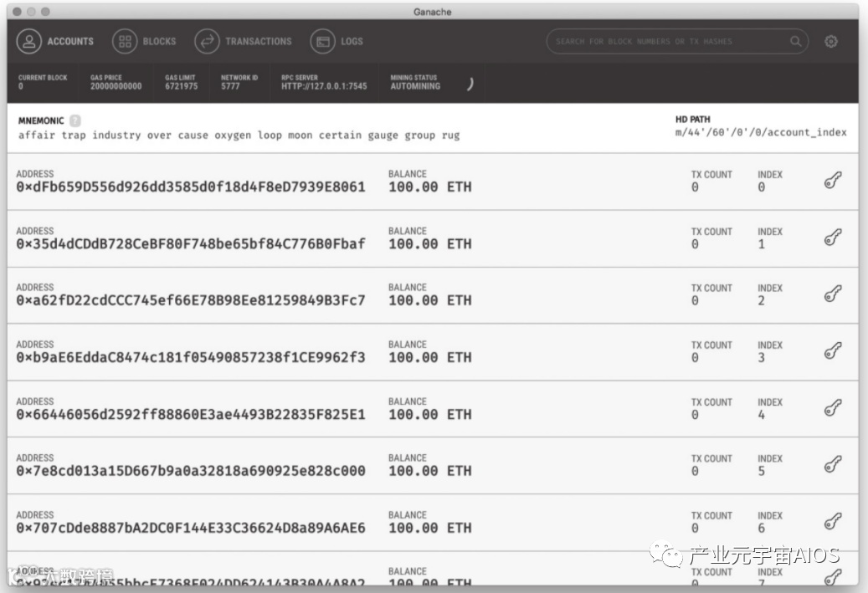Close the Ganache window
Screen dimensions: 868x593
pos(18,12)
